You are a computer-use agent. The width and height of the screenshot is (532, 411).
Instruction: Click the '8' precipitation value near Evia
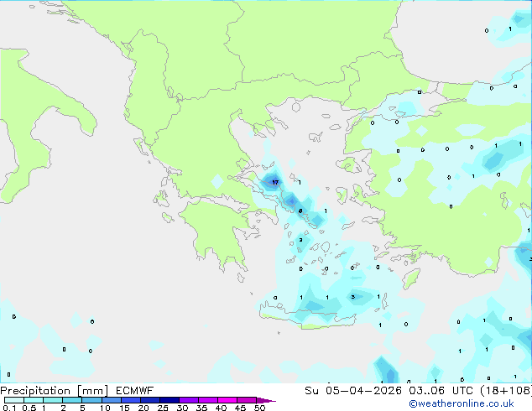point(300,211)
